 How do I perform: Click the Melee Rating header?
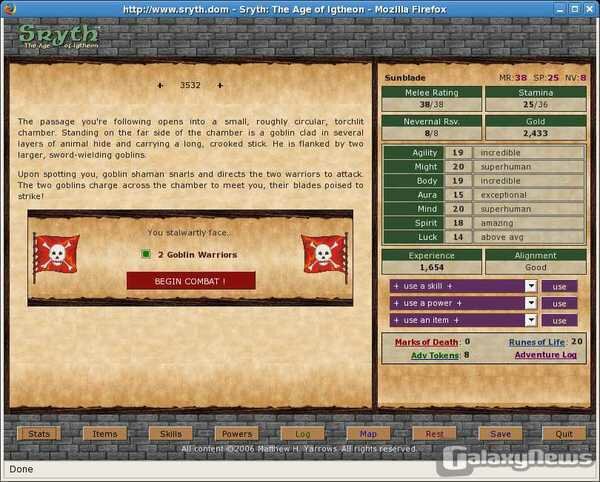[432, 92]
